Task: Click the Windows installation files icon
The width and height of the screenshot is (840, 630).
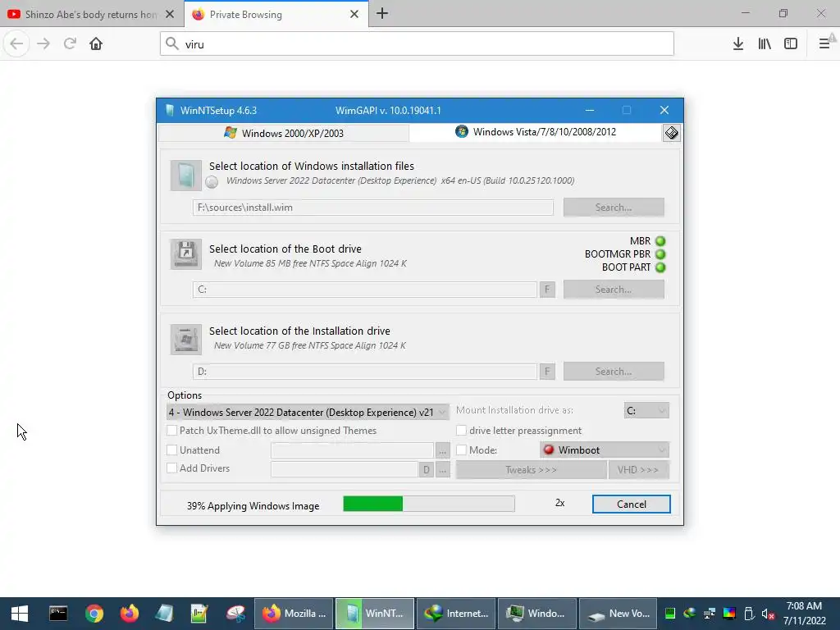Action: click(x=186, y=176)
